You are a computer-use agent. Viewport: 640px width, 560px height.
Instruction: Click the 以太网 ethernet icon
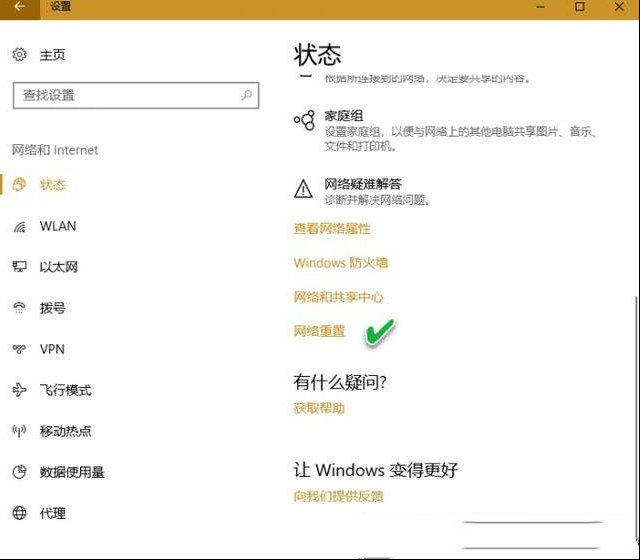(19, 267)
